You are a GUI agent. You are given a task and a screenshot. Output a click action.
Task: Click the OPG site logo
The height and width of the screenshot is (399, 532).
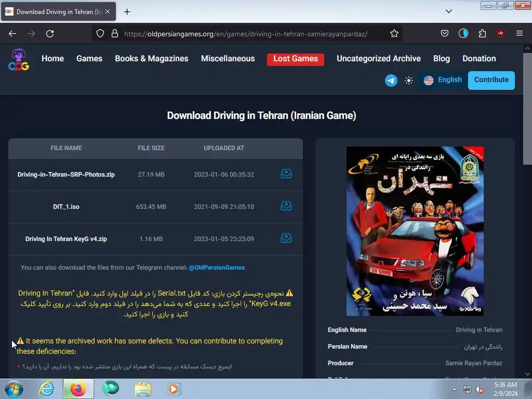19,59
